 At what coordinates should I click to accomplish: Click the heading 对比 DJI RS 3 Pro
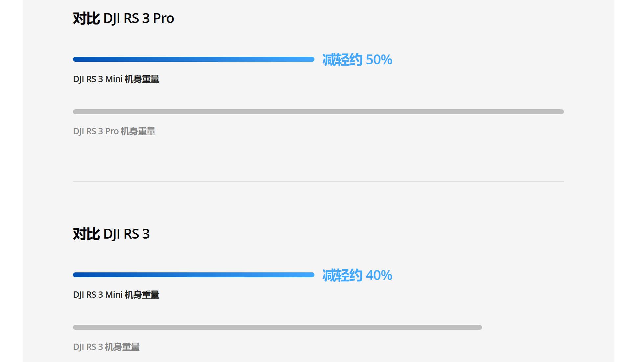click(124, 18)
